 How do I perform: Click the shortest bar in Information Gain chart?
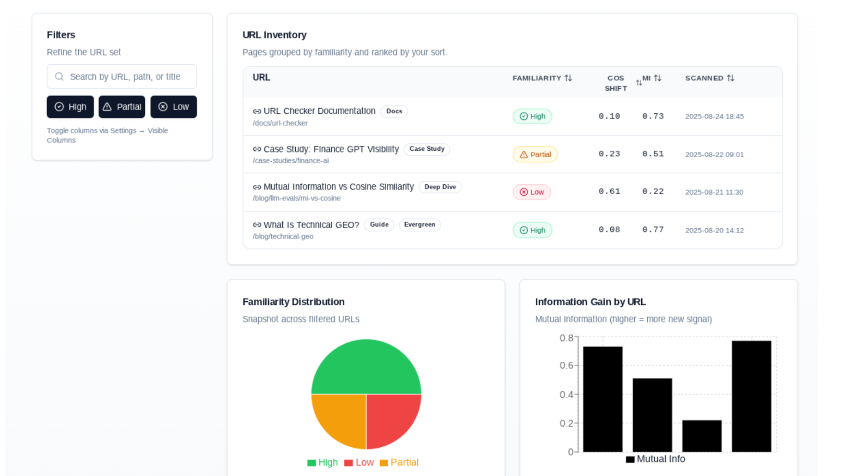click(x=702, y=436)
